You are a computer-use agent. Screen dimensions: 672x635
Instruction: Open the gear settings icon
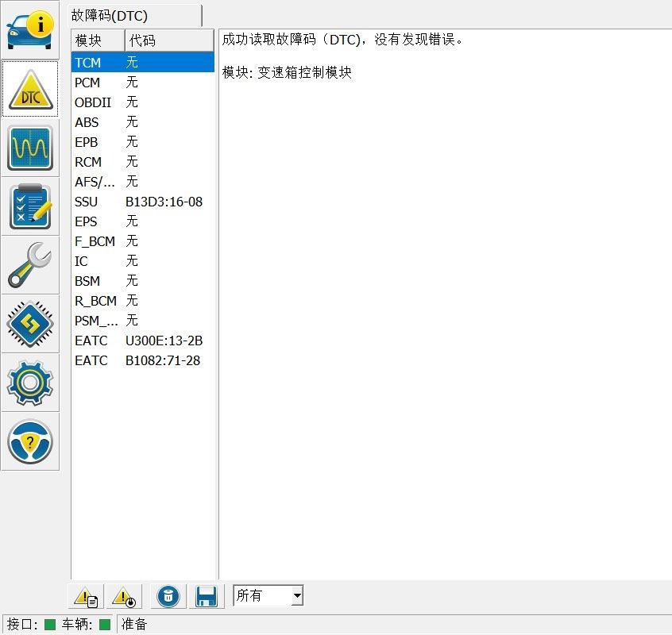[30, 383]
